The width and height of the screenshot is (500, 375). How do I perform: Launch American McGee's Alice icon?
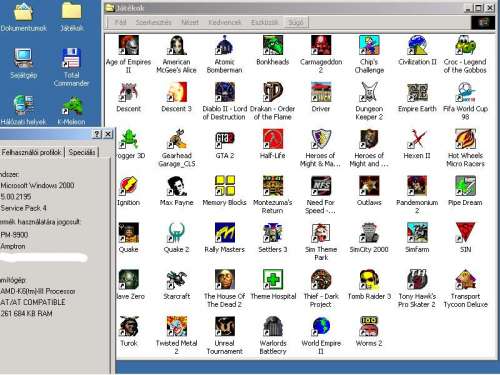[177, 45]
